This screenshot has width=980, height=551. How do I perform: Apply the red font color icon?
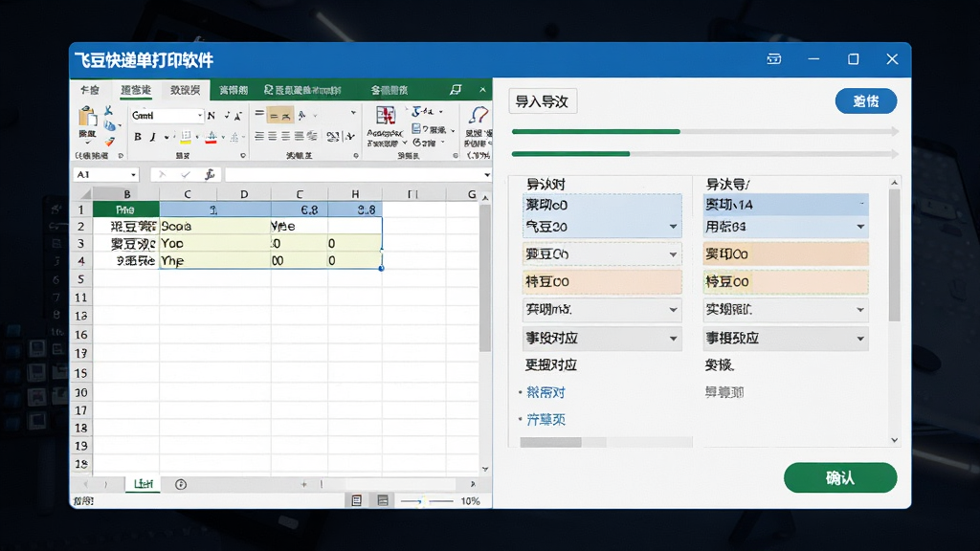212,138
